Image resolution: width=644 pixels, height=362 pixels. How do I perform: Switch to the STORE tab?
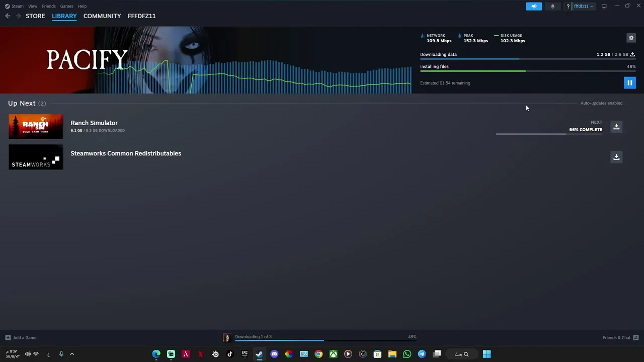point(35,16)
